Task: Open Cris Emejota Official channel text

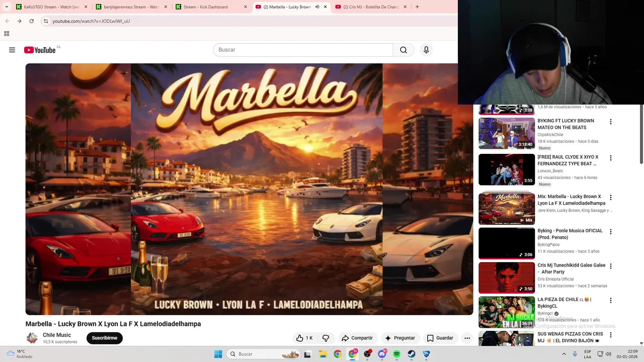Action: point(555,279)
